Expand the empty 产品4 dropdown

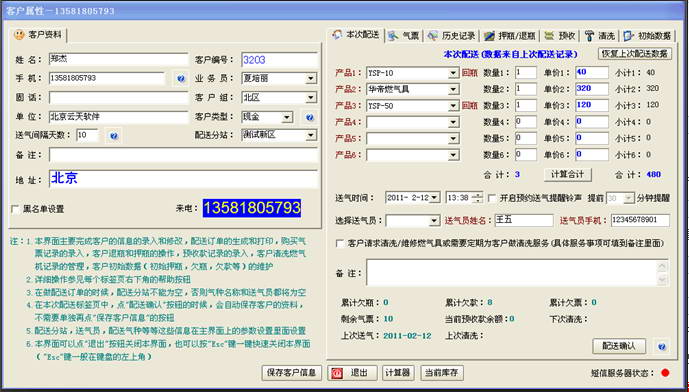453,122
